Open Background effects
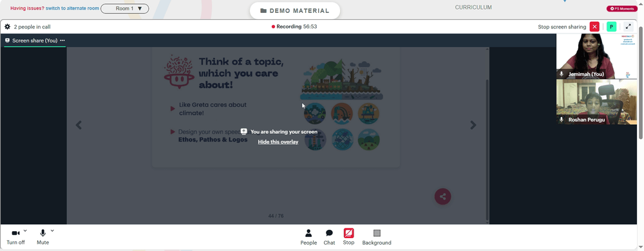The width and height of the screenshot is (644, 251). [x=377, y=237]
